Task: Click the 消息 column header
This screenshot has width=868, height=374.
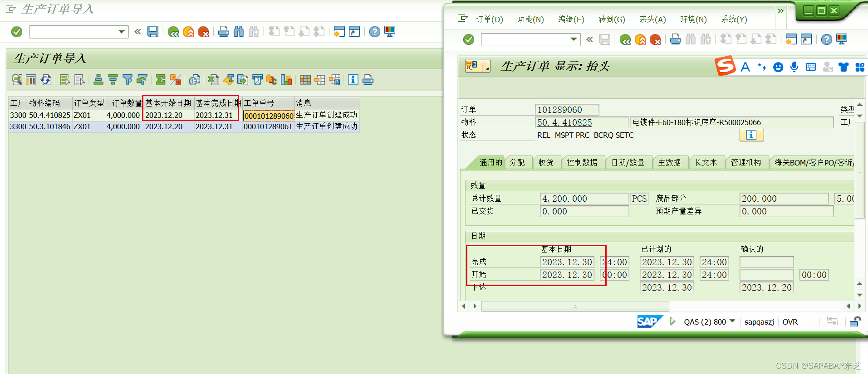Action: 327,103
